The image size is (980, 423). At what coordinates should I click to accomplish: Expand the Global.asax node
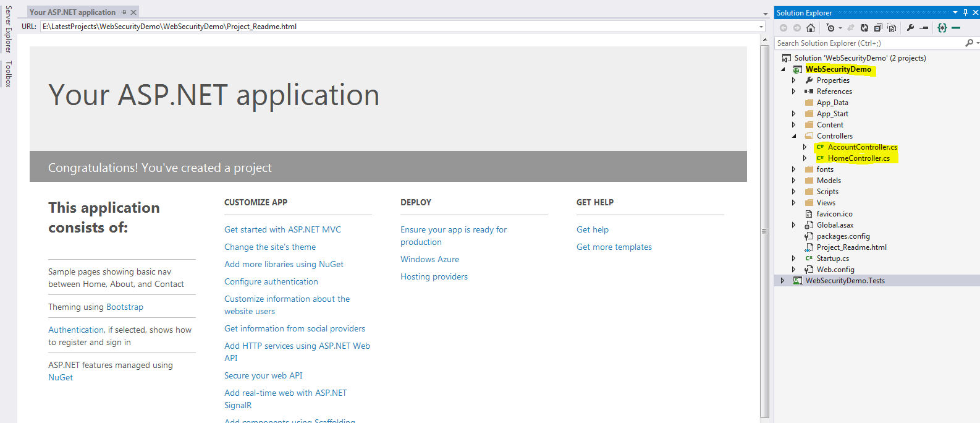(794, 225)
